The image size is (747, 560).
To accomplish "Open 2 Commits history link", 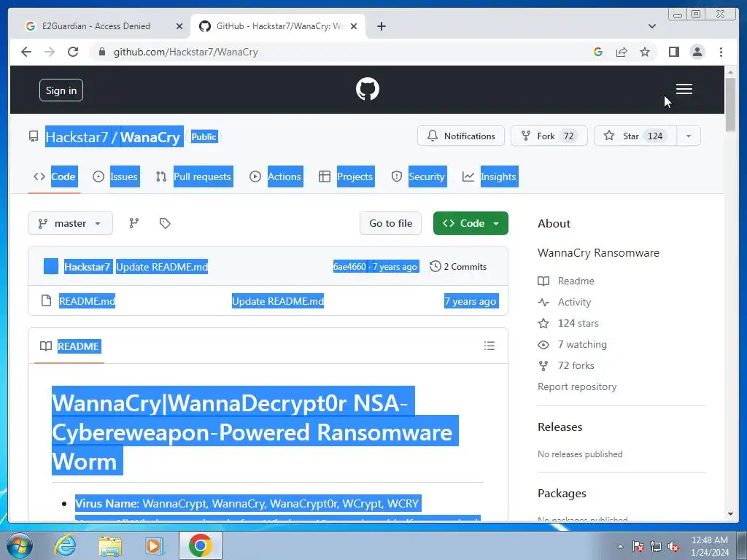I will tap(458, 267).
